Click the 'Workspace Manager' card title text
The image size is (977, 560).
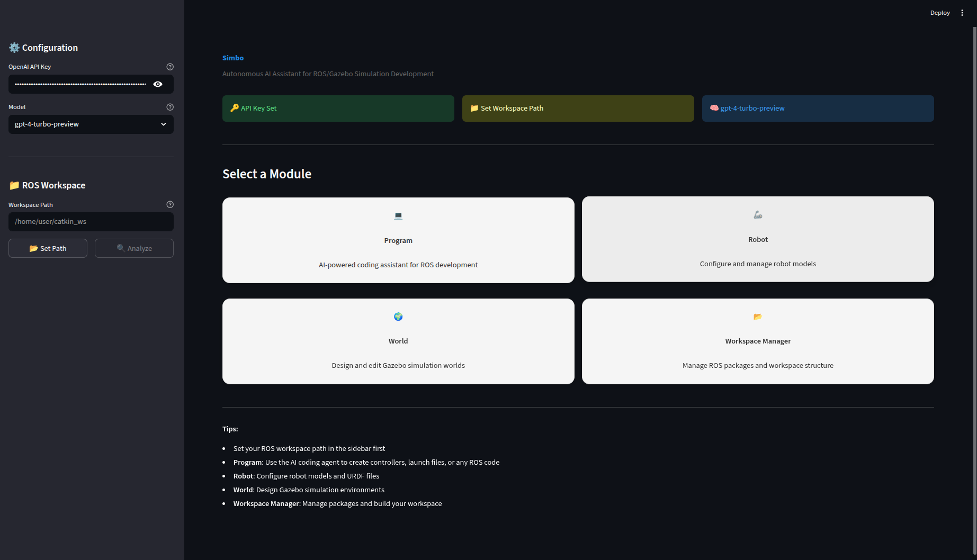click(758, 341)
